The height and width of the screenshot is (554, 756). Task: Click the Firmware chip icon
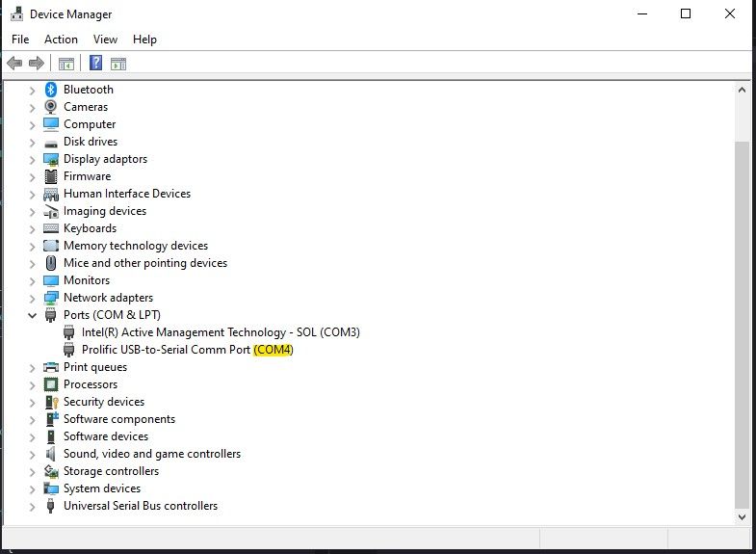point(51,176)
